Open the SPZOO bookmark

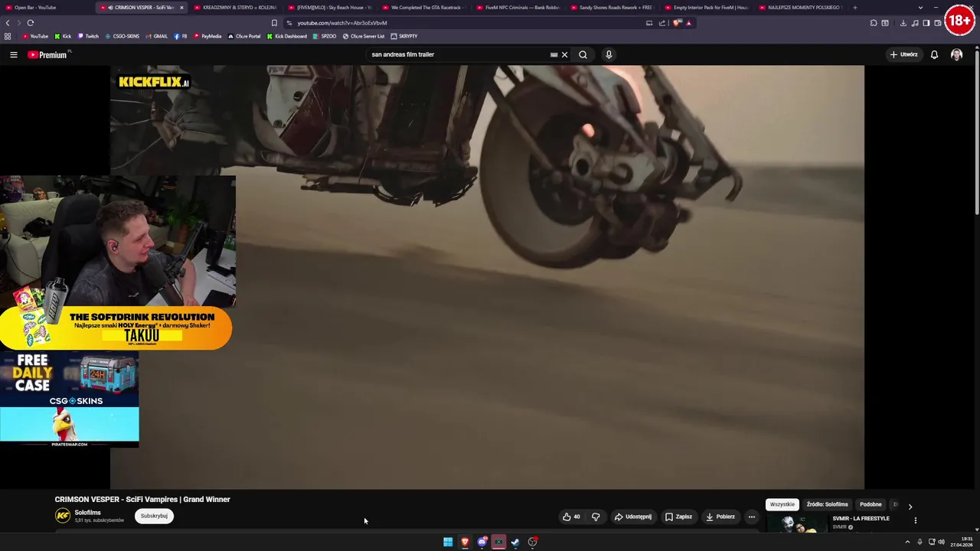325,36
